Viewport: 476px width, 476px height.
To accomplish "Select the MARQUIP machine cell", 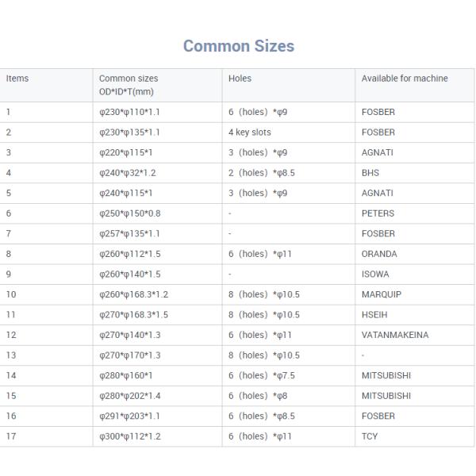I will click(381, 294).
